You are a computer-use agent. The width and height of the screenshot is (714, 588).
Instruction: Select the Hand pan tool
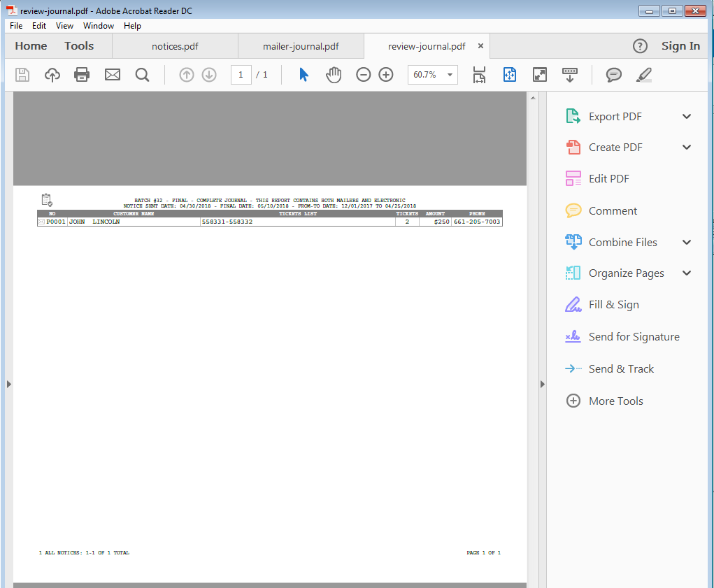tap(334, 75)
